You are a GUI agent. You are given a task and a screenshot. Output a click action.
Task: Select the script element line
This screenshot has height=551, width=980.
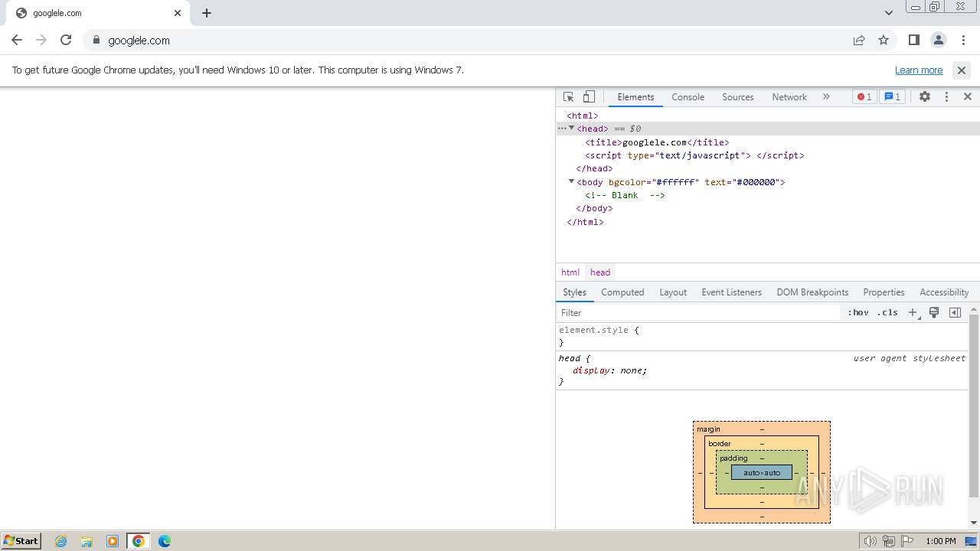[694, 155]
